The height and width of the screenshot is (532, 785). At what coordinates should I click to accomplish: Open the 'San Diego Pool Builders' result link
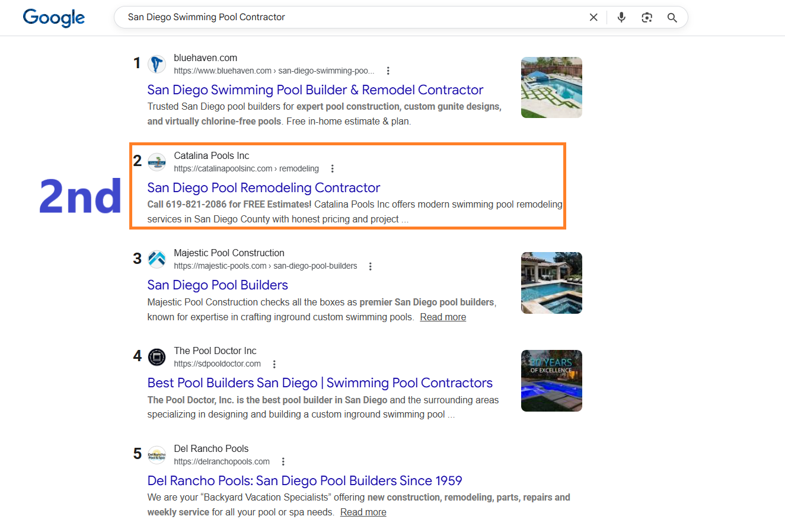(x=218, y=285)
